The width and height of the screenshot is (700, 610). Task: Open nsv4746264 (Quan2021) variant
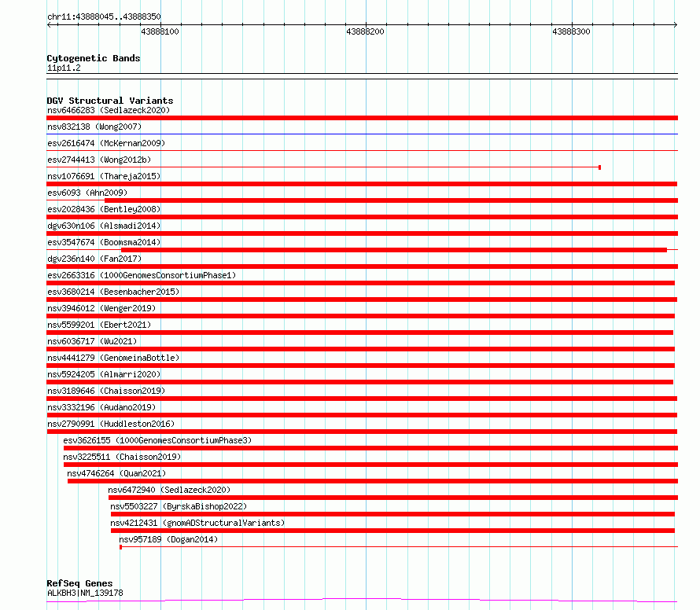coord(116,473)
